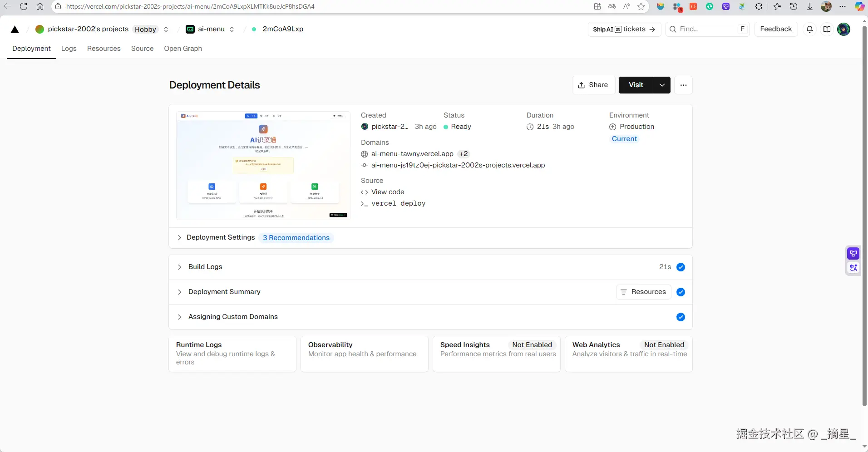Screen dimensions: 868x452
Task: Focus the Find search field
Action: [x=708, y=29]
